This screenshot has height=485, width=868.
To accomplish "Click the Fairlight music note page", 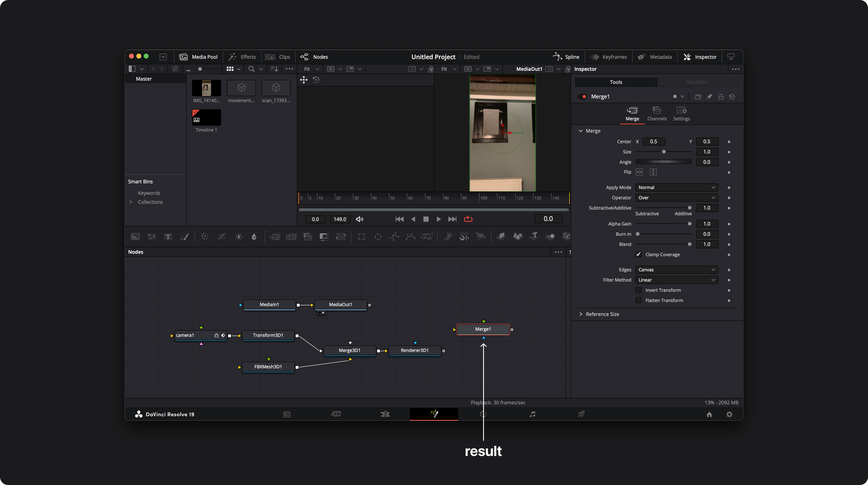I will coord(532,414).
